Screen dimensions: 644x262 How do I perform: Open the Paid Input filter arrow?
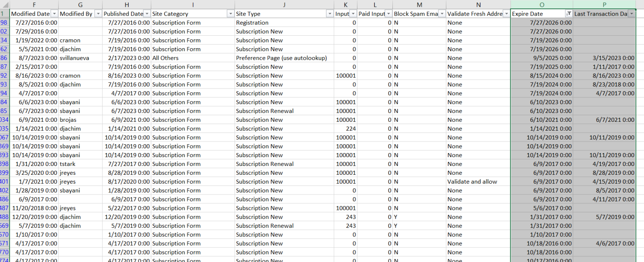coord(388,14)
